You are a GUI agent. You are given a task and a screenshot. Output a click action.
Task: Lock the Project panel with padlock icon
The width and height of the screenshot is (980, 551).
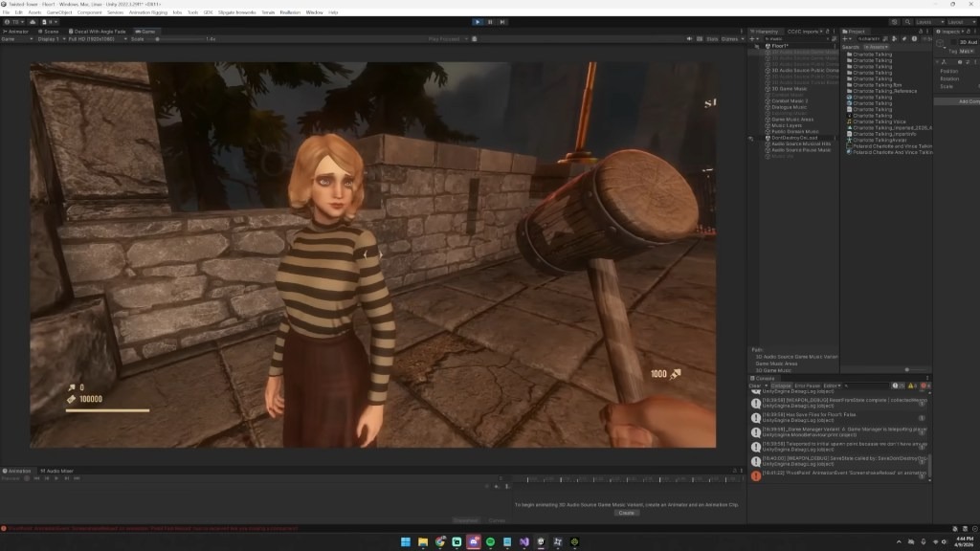point(920,32)
